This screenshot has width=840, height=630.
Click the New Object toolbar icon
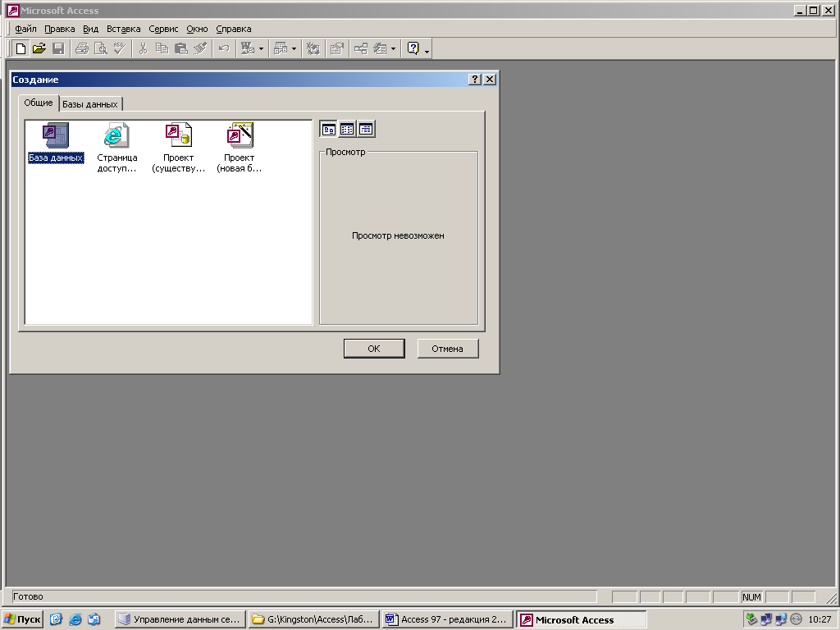pyautogui.click(x=380, y=48)
